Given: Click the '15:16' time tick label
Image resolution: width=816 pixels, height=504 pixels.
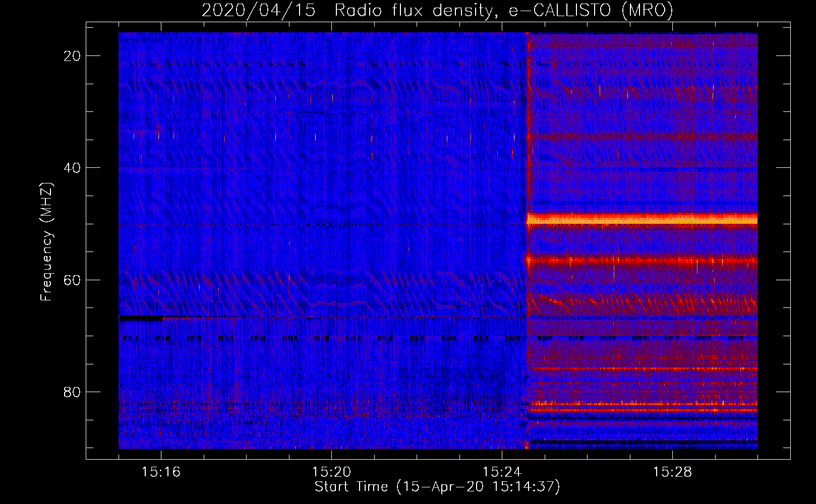Looking at the screenshot, I should click(x=161, y=472).
